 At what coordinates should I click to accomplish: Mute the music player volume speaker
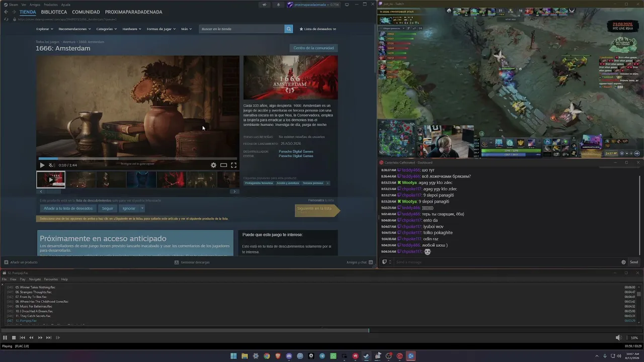point(618,338)
